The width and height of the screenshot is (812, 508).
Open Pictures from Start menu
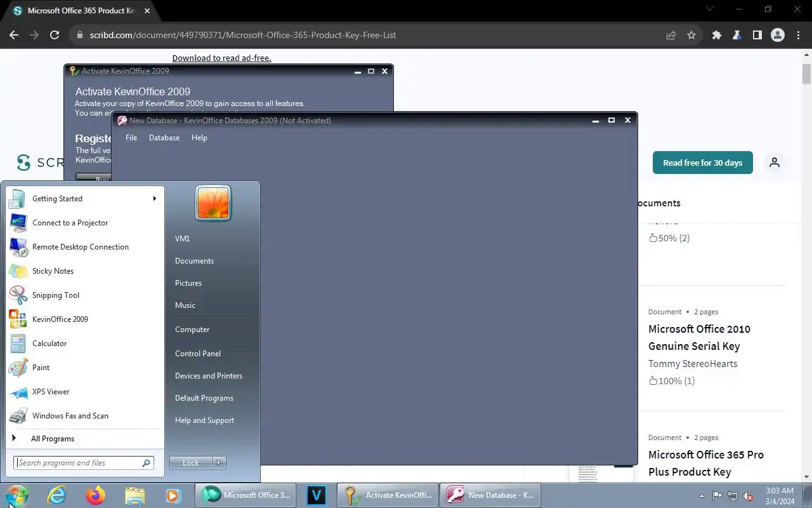pyautogui.click(x=188, y=283)
